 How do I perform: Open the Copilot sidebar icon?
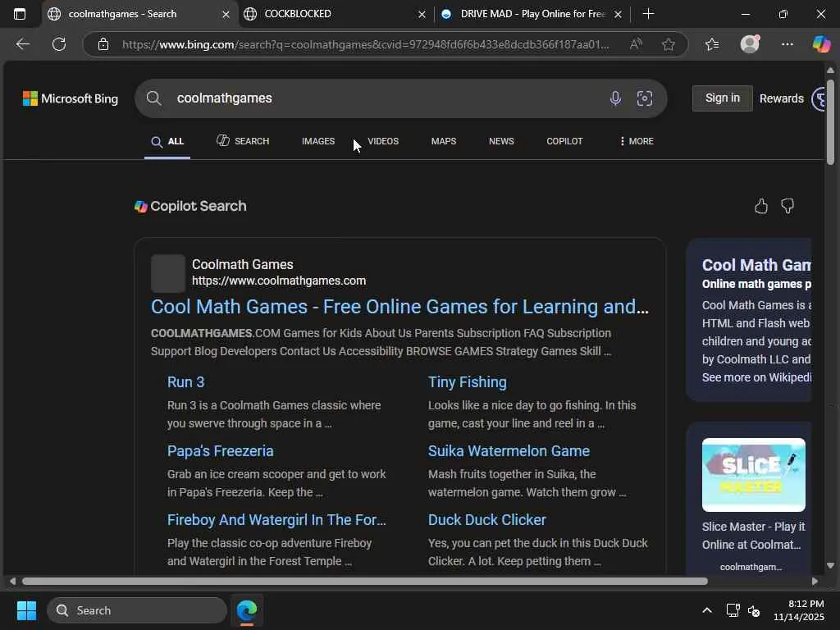point(821,44)
